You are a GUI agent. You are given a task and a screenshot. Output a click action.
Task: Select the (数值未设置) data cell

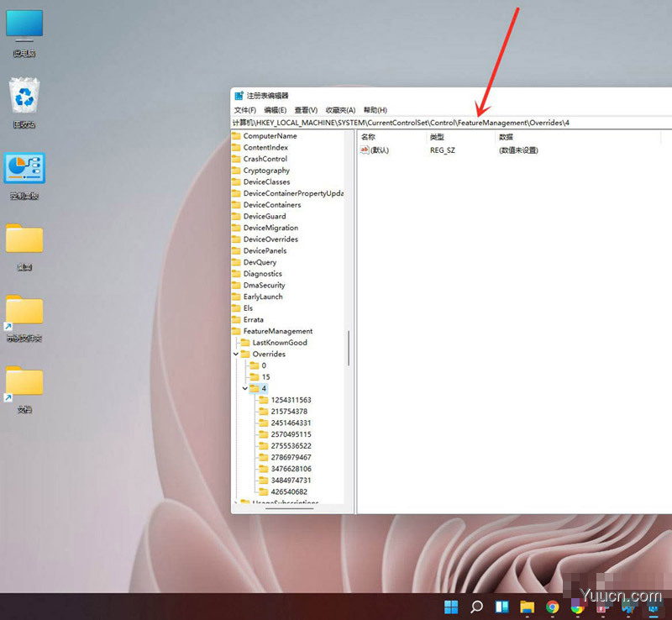point(518,150)
